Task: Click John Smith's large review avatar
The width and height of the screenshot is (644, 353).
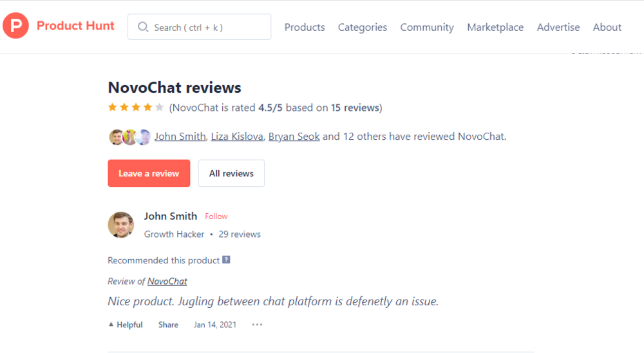Action: coord(121,225)
